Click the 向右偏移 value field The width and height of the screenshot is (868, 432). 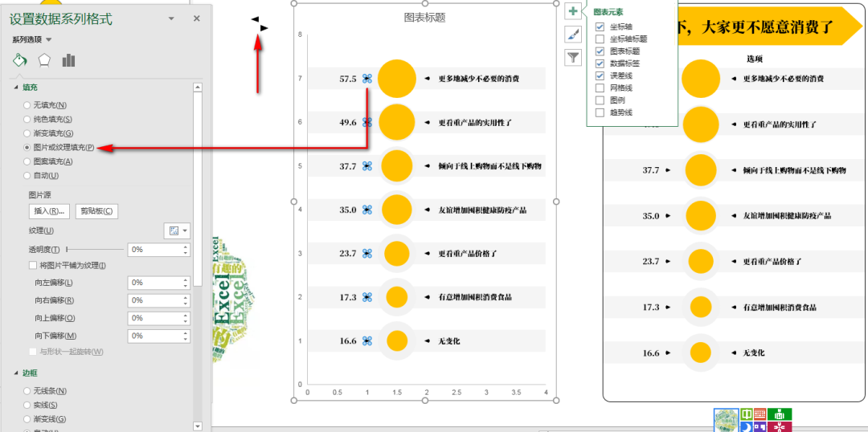[x=154, y=300]
